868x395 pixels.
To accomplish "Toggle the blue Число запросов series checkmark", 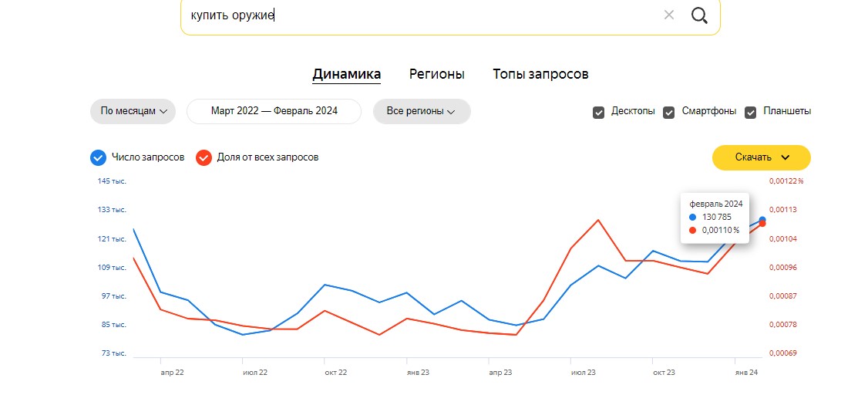I will (x=98, y=158).
